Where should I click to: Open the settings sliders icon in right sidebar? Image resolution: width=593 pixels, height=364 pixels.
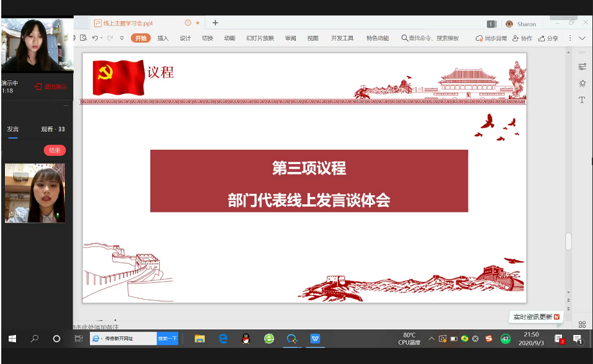582,67
